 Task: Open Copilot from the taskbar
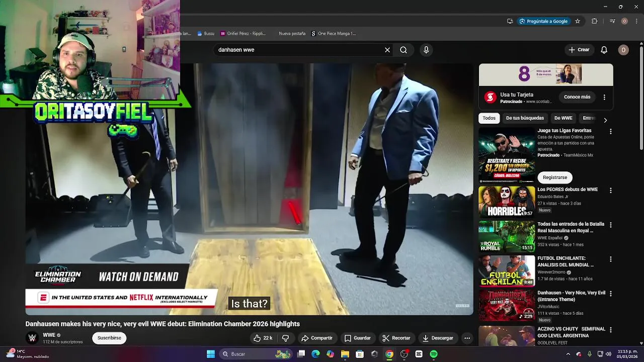(x=330, y=354)
